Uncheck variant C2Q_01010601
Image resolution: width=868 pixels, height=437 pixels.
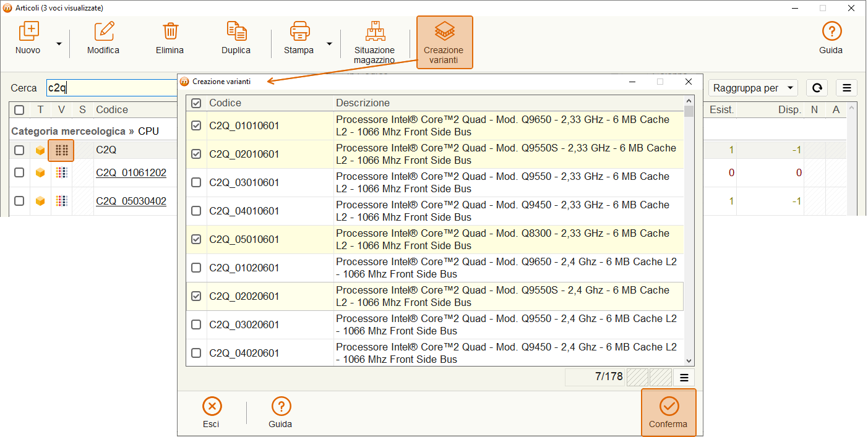[x=196, y=125]
